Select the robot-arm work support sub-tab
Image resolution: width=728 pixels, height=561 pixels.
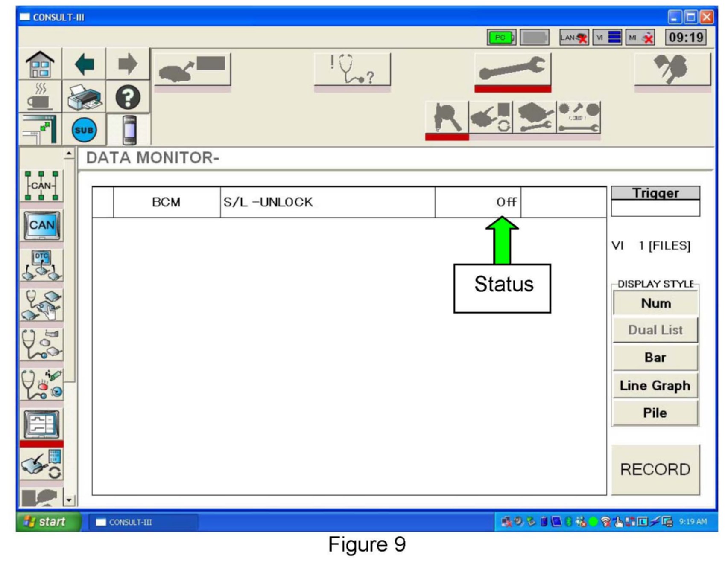coord(447,117)
